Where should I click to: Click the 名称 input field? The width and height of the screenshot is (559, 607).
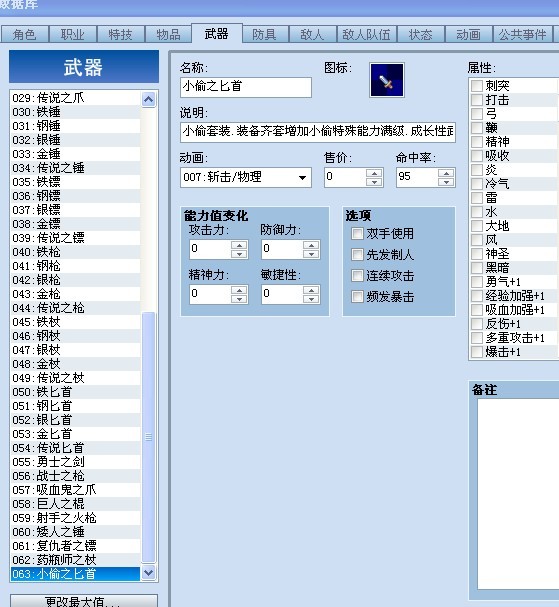coord(246,87)
